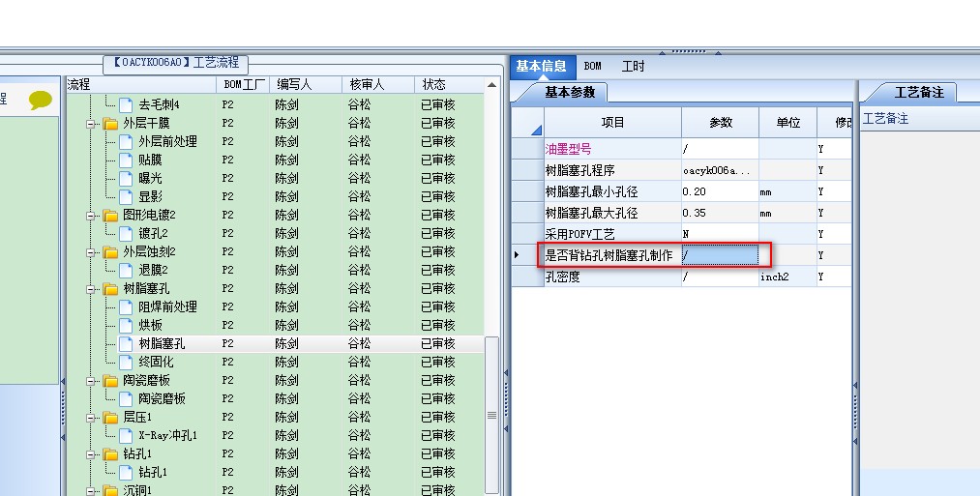The height and width of the screenshot is (496, 980).
Task: Click folder icon of 外层干膜
Action: point(110,124)
